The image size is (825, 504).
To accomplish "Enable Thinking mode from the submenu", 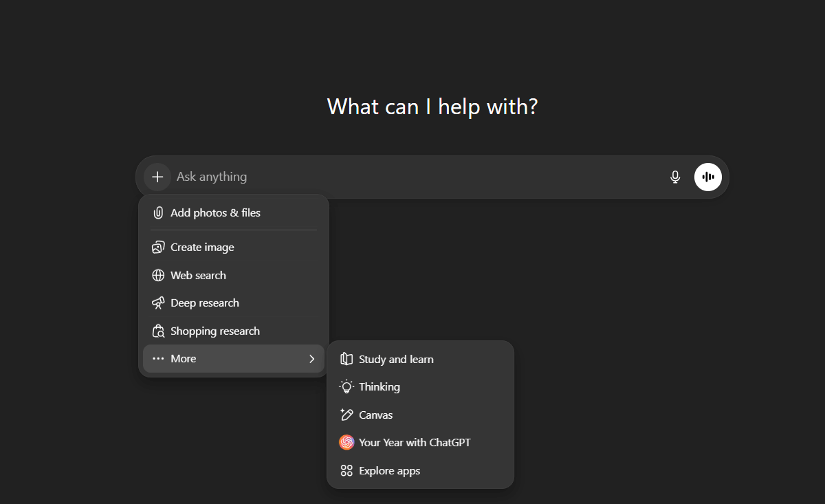I will [379, 387].
